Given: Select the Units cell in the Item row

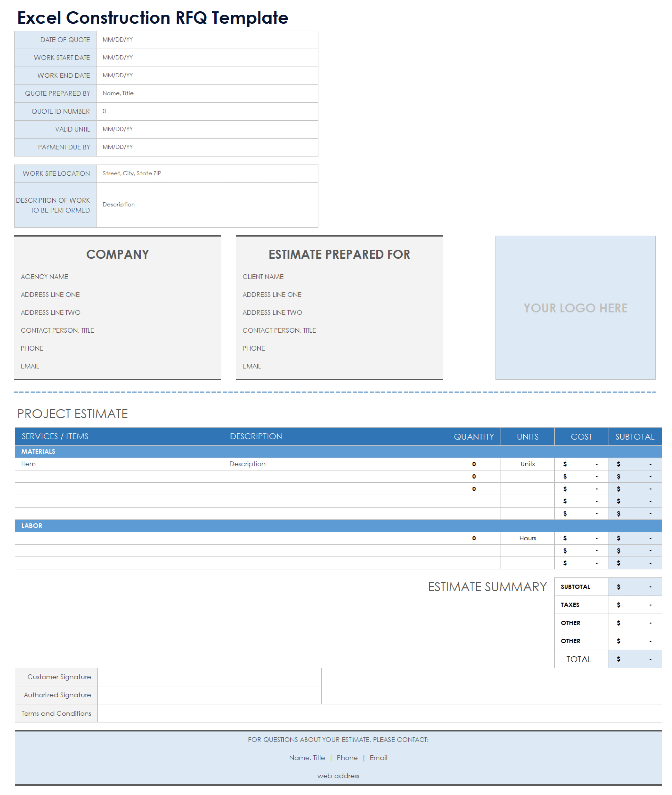Looking at the screenshot, I should point(528,464).
